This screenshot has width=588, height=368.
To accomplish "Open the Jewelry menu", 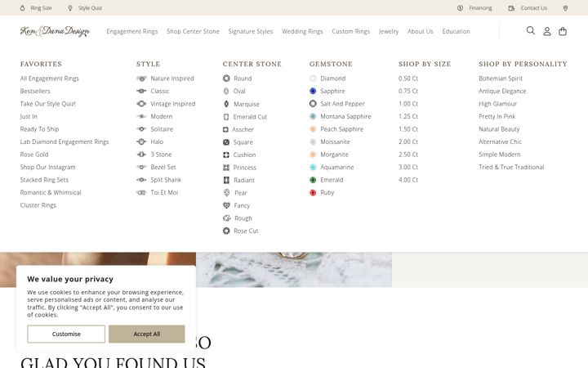I will pyautogui.click(x=389, y=32).
